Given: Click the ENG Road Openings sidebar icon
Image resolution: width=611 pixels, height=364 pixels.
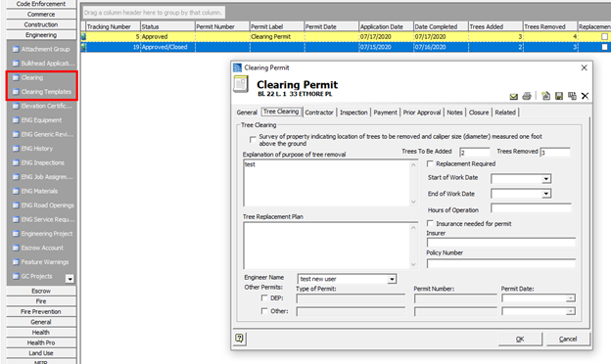Looking at the screenshot, I should (16, 205).
